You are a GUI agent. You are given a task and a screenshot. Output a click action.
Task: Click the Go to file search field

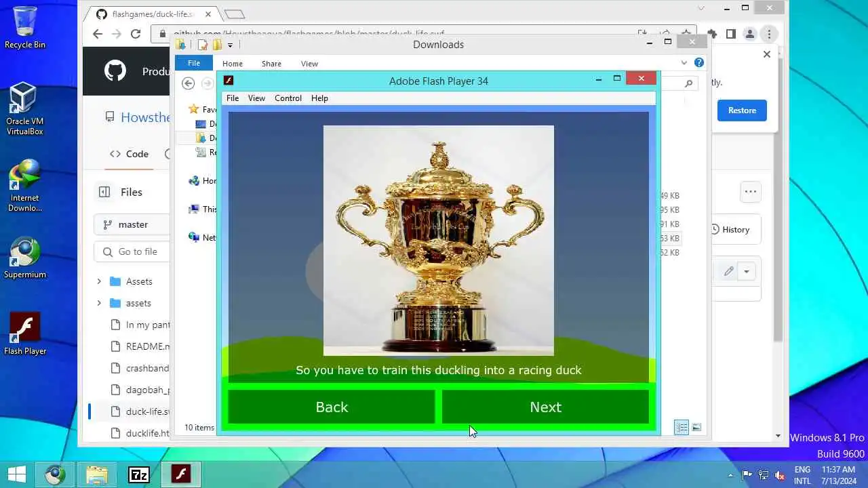click(x=132, y=251)
